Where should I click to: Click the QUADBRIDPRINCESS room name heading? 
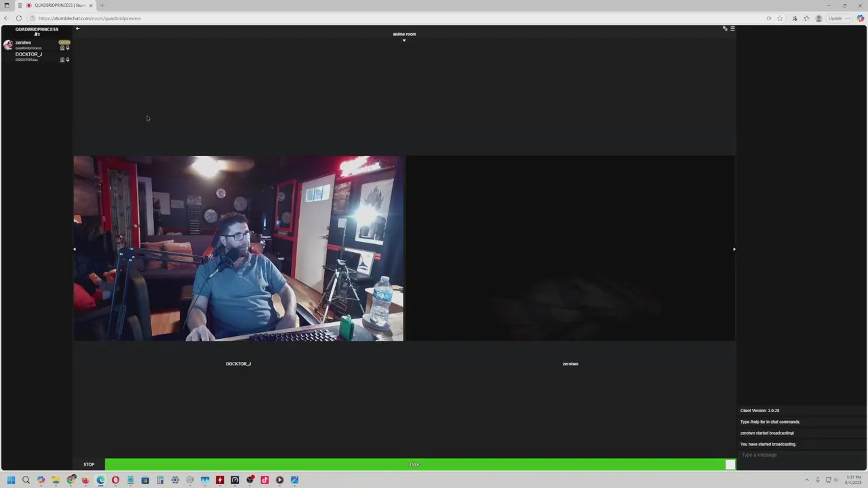[x=37, y=29]
